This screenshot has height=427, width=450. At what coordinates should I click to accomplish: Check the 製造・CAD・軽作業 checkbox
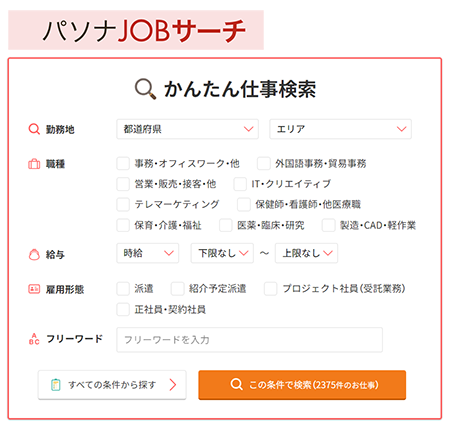coord(328,225)
